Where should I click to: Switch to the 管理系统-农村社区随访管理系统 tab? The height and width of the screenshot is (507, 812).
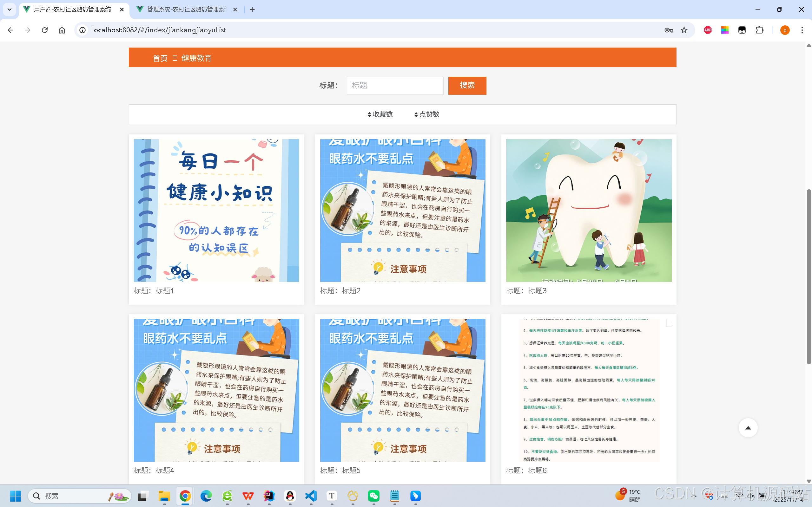(x=187, y=10)
